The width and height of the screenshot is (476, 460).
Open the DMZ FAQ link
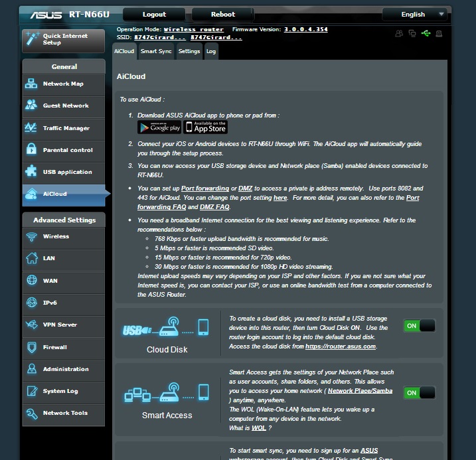click(214, 207)
